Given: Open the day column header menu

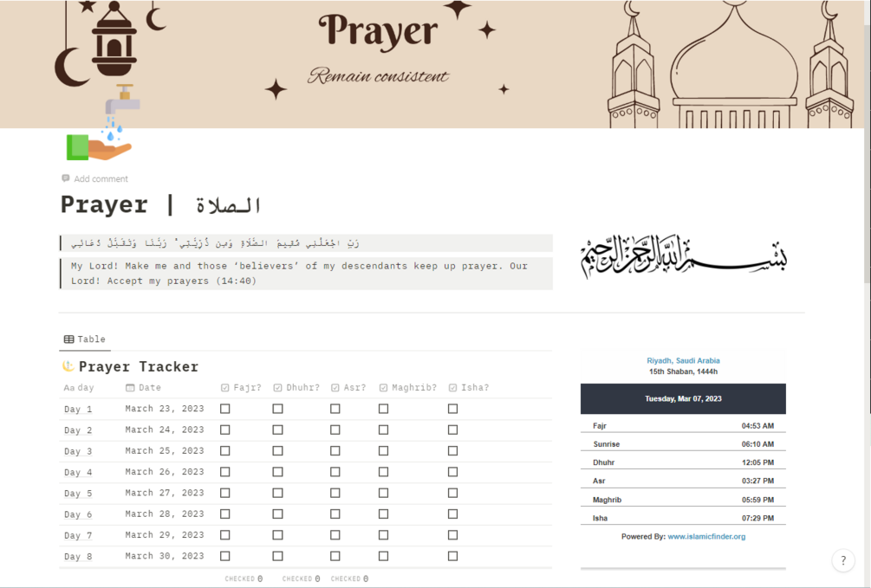Looking at the screenshot, I should [x=79, y=388].
